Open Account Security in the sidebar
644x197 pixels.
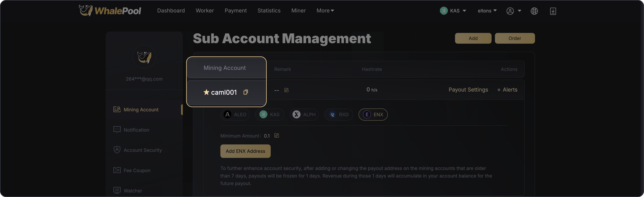[143, 150]
